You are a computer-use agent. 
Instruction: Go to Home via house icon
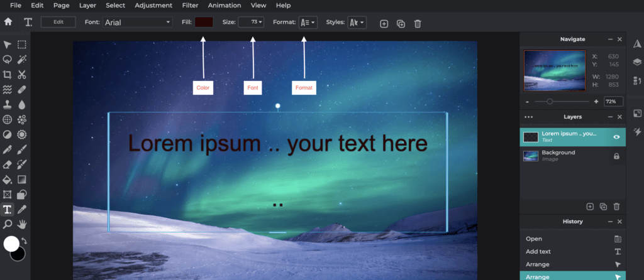[x=8, y=22]
